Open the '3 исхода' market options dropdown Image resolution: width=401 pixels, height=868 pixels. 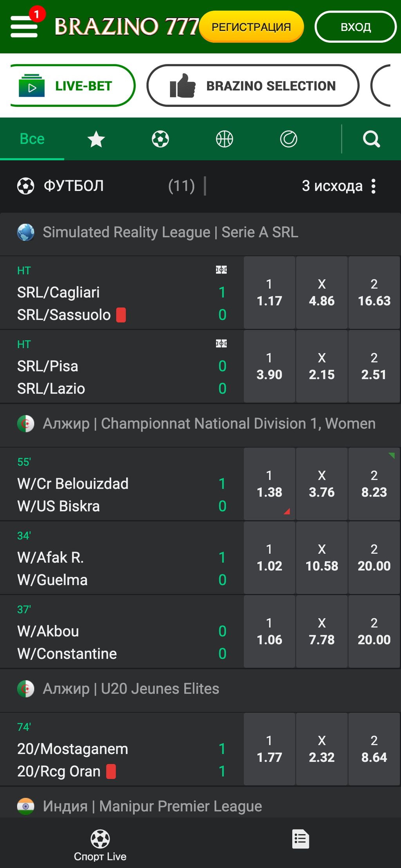click(x=339, y=186)
